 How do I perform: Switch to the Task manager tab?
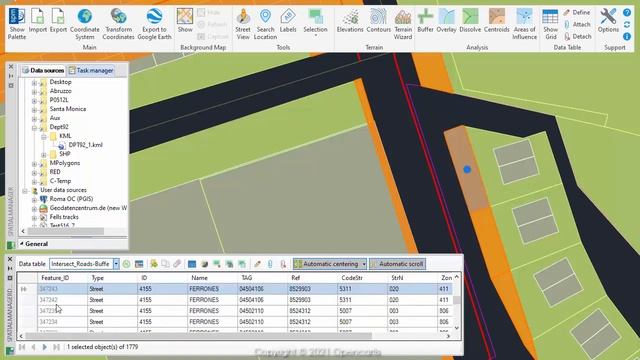pyautogui.click(x=91, y=71)
